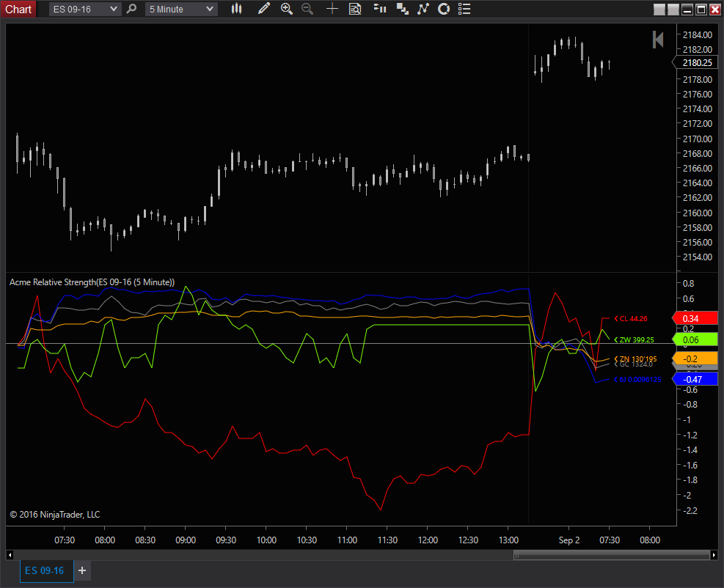Open the pencil drawing tools icon
The height and width of the screenshot is (588, 724).
click(263, 9)
